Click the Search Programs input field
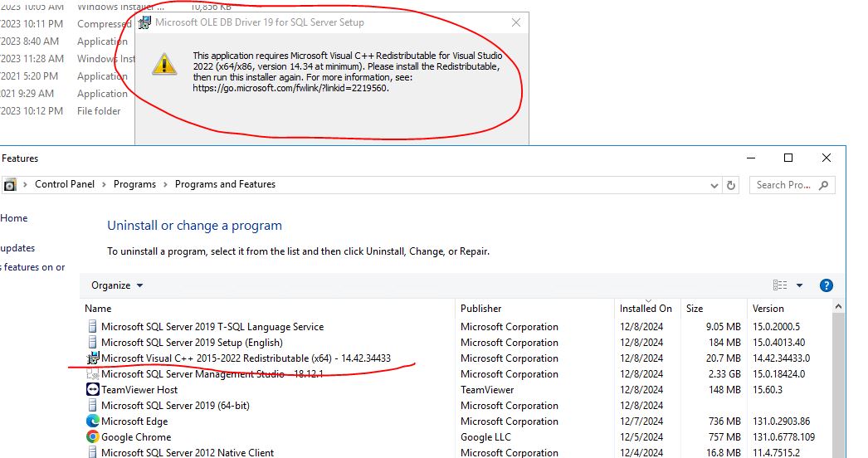 coord(792,185)
